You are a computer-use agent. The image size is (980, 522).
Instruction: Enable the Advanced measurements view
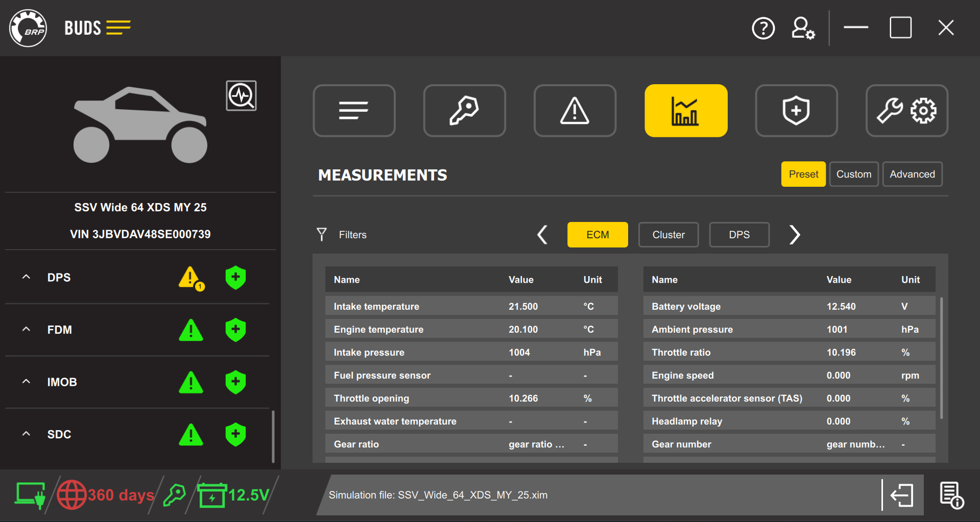912,174
